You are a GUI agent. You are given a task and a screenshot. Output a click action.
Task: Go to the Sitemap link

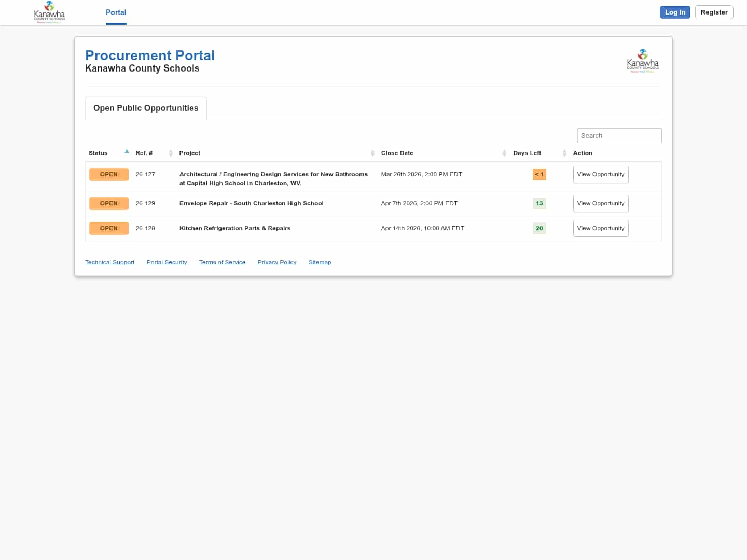tap(320, 263)
